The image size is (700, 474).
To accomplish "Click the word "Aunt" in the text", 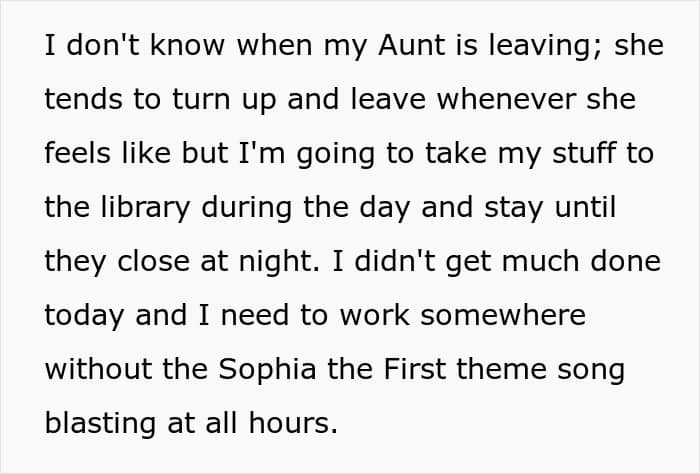I will point(412,45).
